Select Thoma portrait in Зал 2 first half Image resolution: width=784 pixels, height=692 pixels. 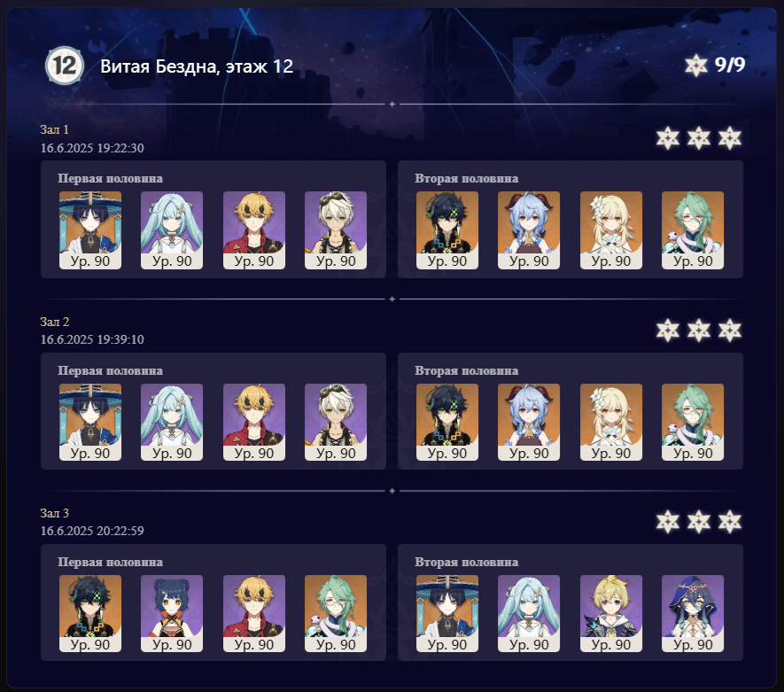(x=254, y=422)
